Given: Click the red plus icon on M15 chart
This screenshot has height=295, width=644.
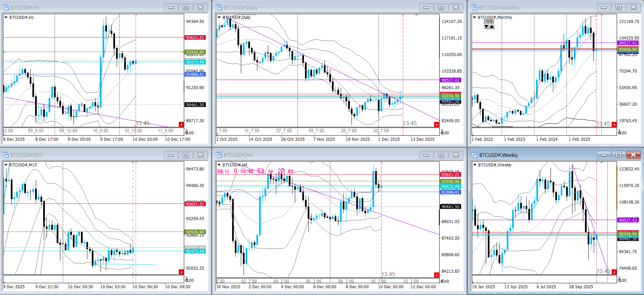Looking at the screenshot, I should 181,272.
